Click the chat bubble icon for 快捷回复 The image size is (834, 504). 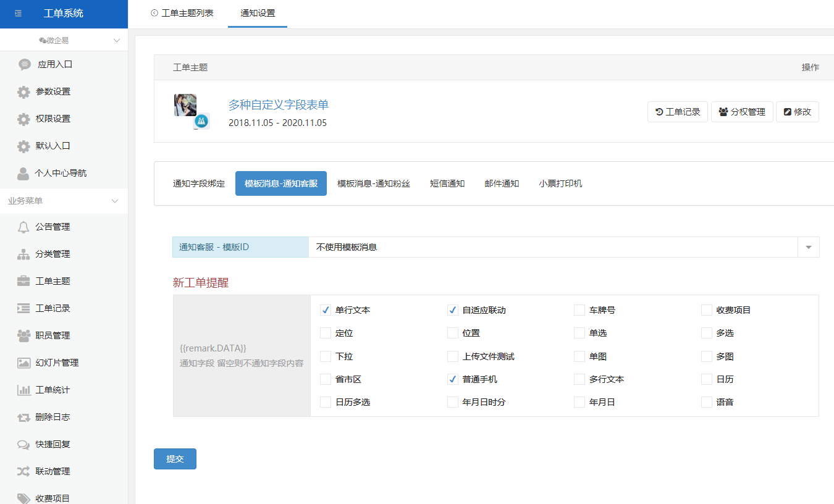[23, 444]
